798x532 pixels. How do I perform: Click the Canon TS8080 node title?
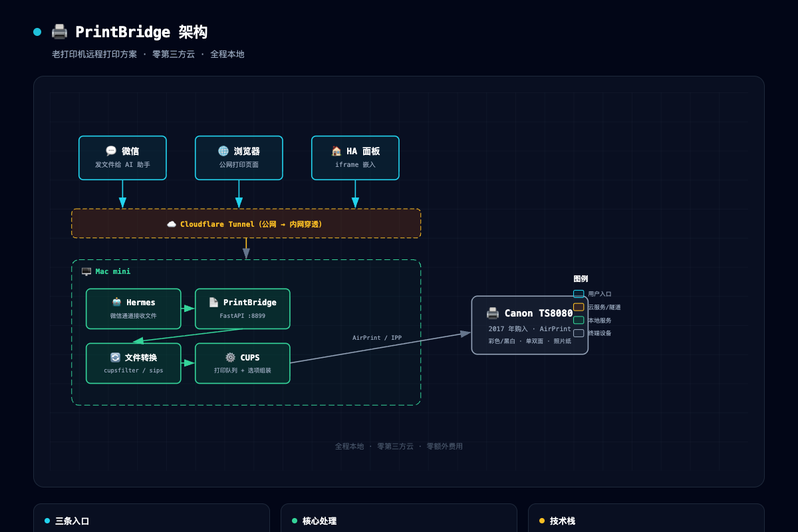pyautogui.click(x=539, y=313)
